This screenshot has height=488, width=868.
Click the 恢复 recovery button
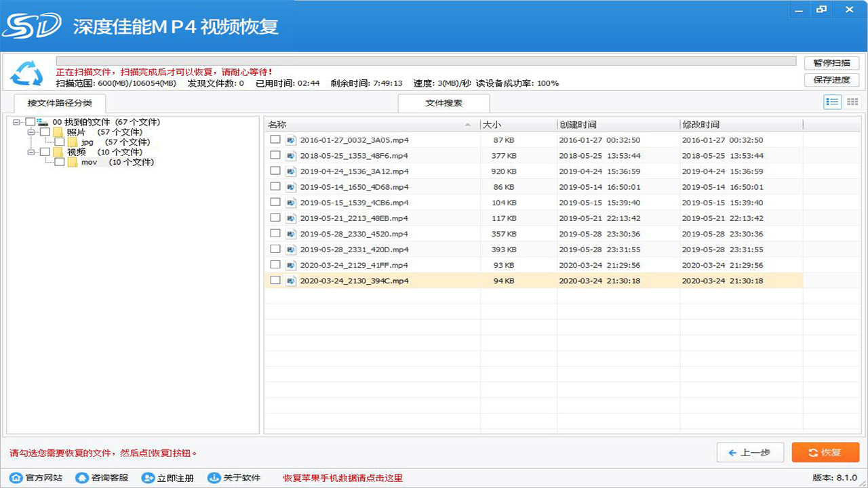point(825,452)
